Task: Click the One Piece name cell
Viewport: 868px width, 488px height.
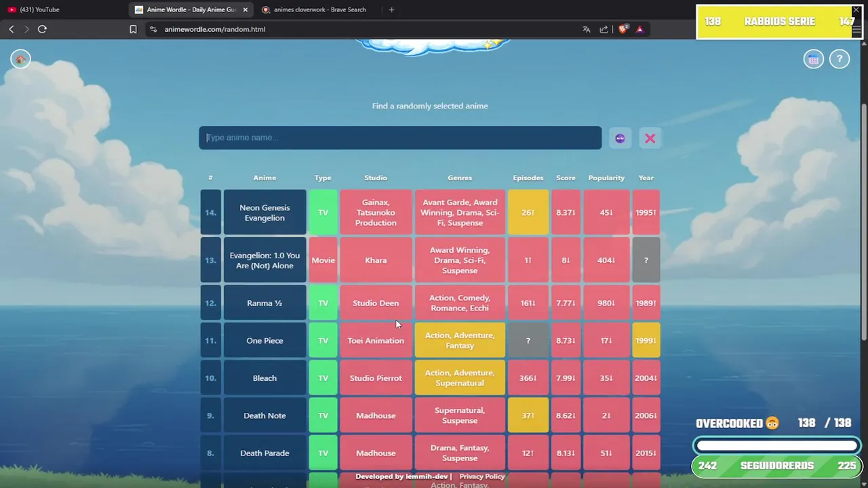Action: (x=264, y=340)
